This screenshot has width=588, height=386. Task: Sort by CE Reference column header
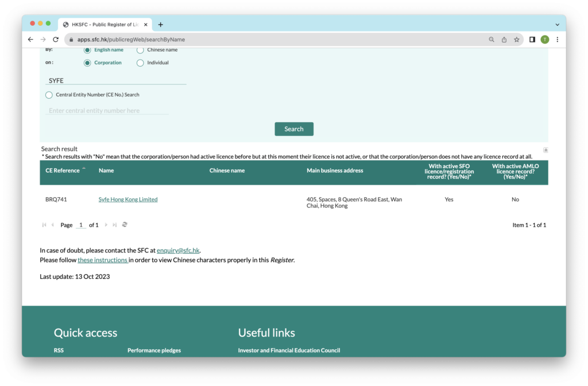(63, 170)
